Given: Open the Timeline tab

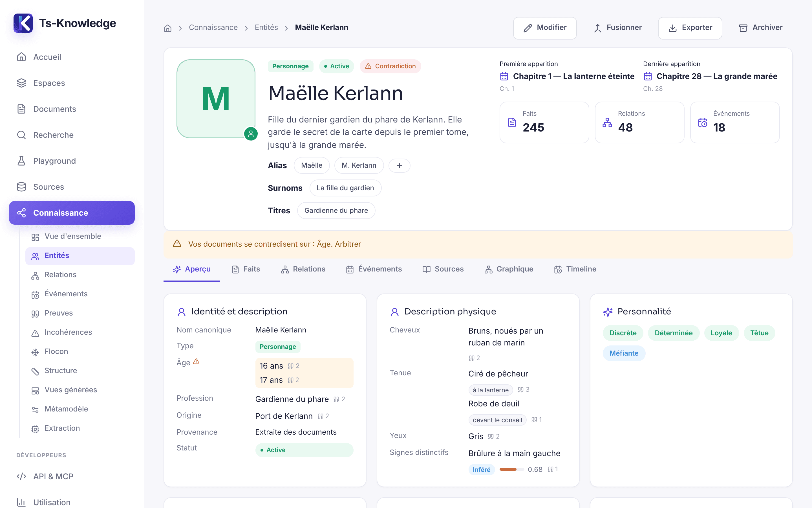Looking at the screenshot, I should 575,269.
